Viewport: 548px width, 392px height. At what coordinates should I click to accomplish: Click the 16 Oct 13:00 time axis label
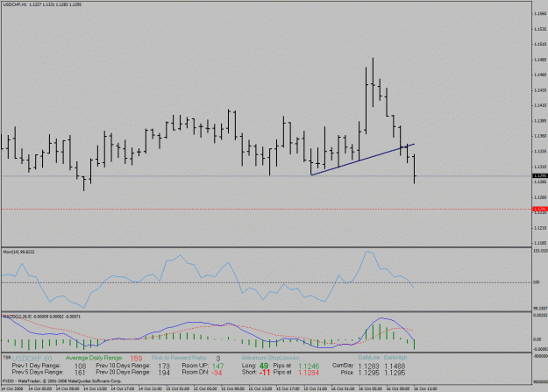(x=425, y=388)
